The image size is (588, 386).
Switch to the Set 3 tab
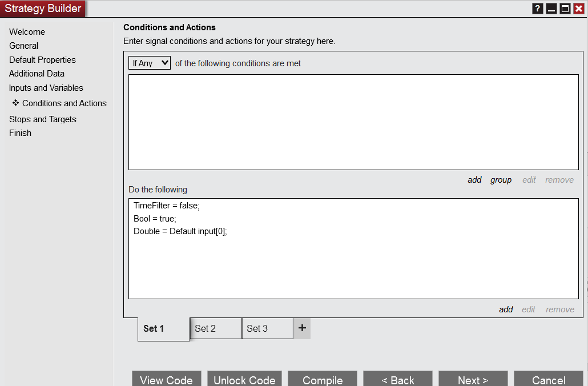pos(267,328)
